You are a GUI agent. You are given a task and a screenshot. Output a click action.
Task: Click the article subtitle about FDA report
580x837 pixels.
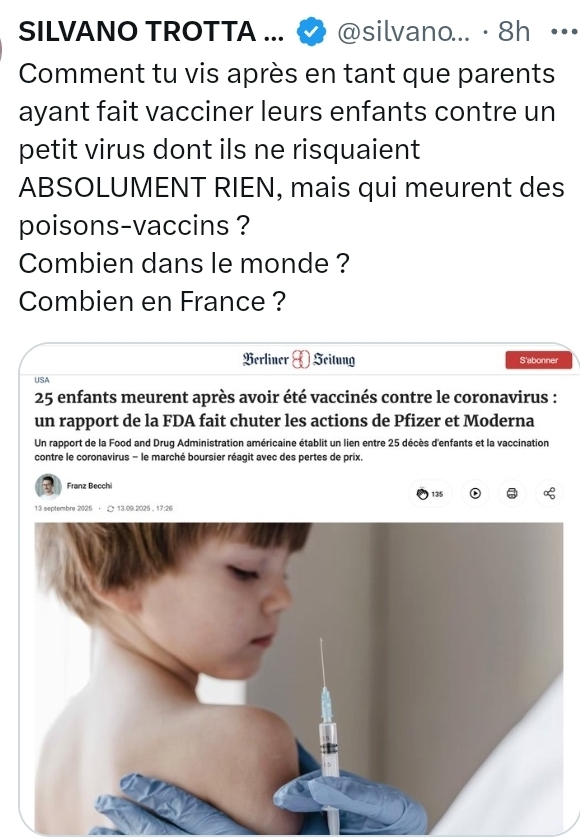click(x=291, y=450)
